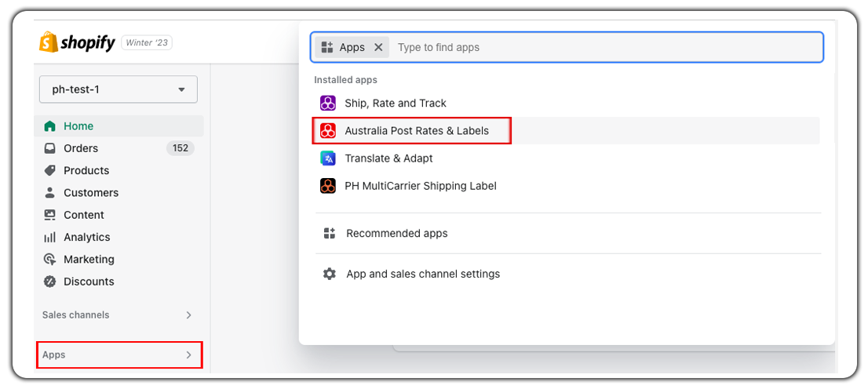This screenshot has width=868, height=389.
Task: Click the 'Installed apps' heading text
Action: [345, 80]
